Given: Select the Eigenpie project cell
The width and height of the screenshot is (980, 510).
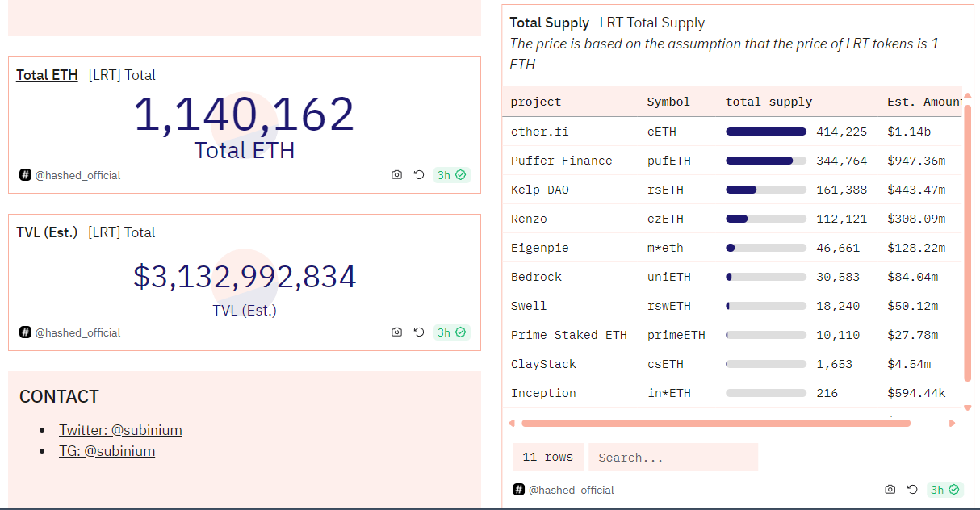Looking at the screenshot, I should 540,248.
